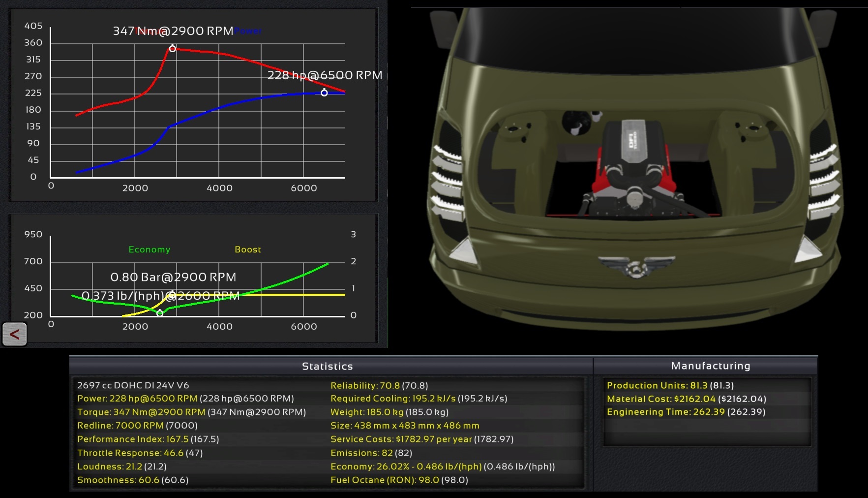Image resolution: width=868 pixels, height=498 pixels.
Task: Click the Engineering Time entry
Action: (x=686, y=412)
